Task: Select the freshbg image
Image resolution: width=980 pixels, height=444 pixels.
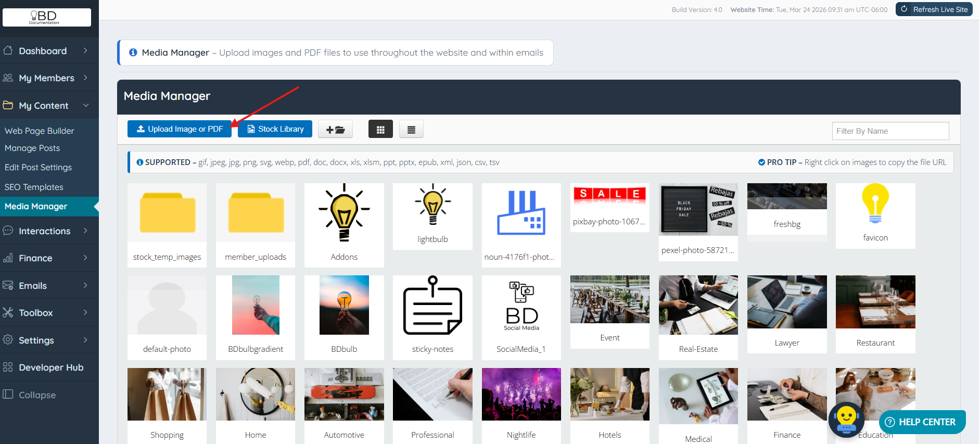Action: point(787,209)
